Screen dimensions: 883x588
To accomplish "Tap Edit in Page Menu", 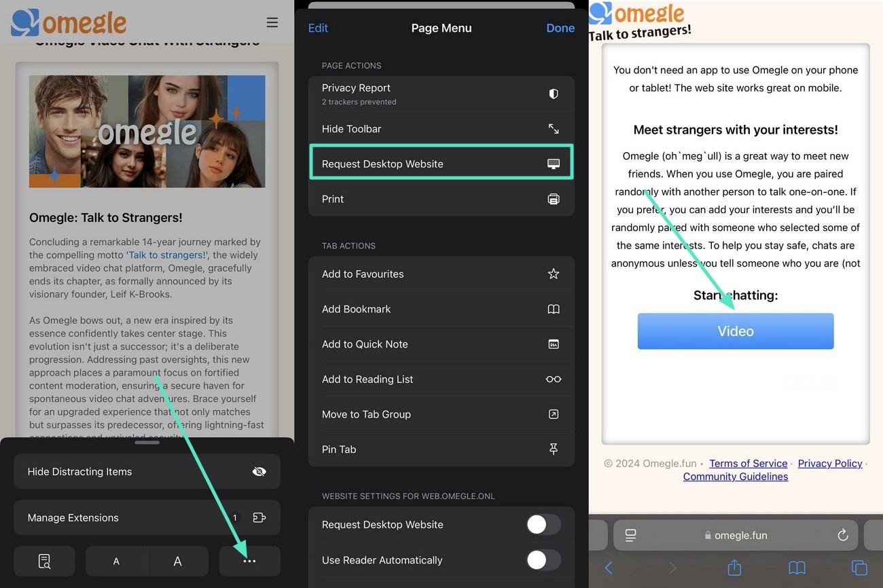I will pos(318,28).
